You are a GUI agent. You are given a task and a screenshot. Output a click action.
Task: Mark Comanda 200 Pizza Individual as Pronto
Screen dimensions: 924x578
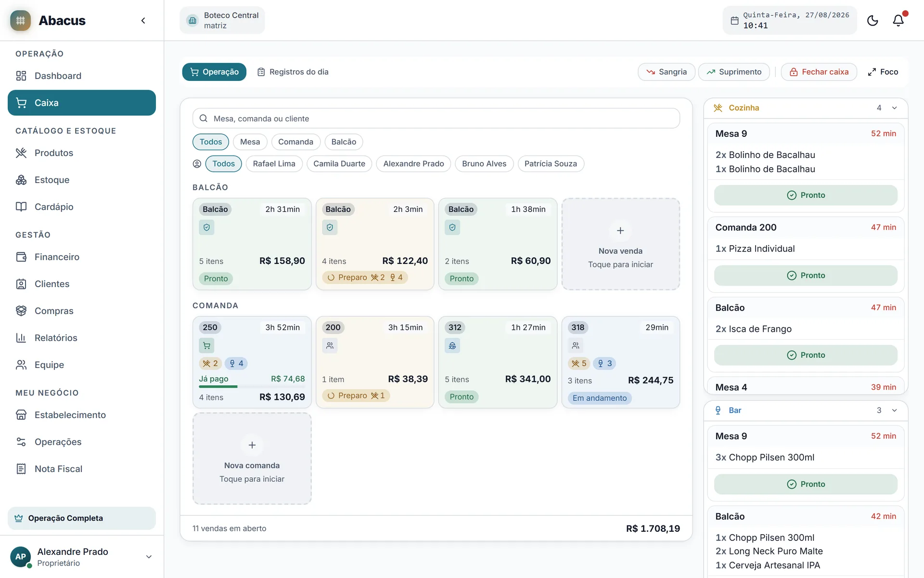(x=806, y=276)
